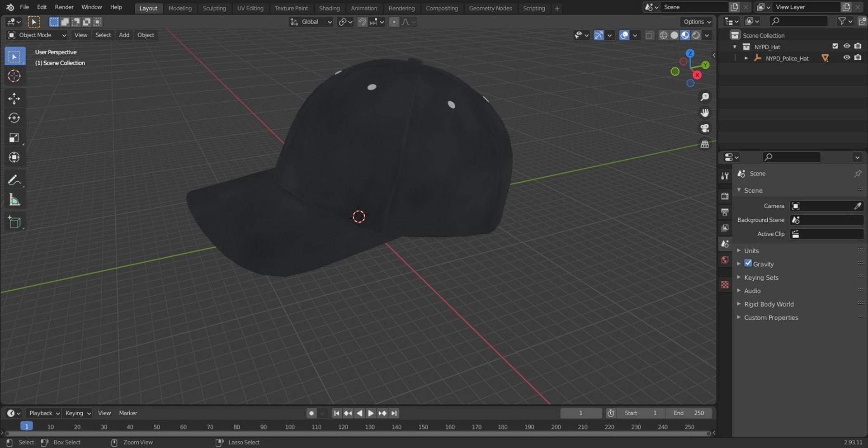Select the Annotate pencil tool
Viewport: 868px width, 448px height.
pos(14,180)
